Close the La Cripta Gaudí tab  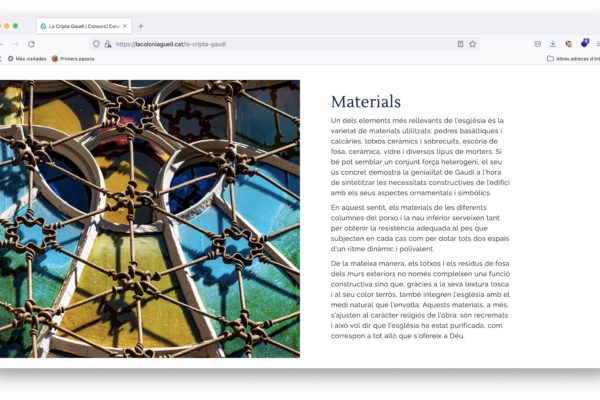pyautogui.click(x=126, y=26)
